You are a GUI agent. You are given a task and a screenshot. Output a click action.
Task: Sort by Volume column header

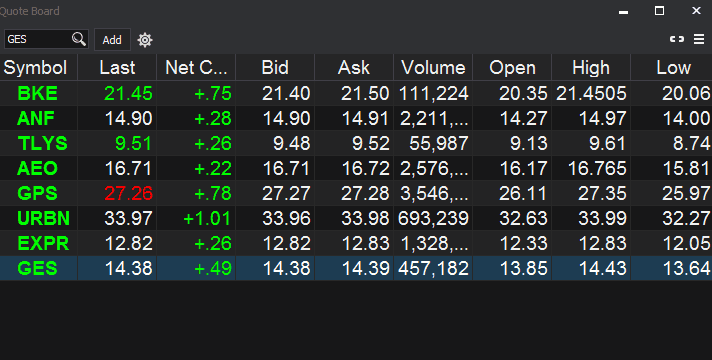click(x=433, y=68)
